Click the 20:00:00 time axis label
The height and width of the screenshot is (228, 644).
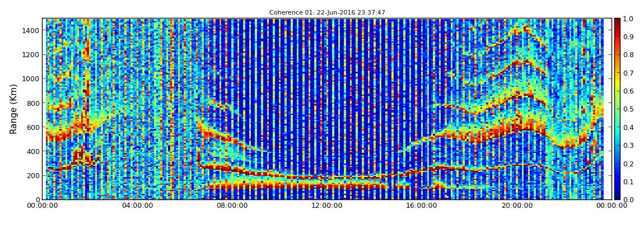[x=517, y=206]
